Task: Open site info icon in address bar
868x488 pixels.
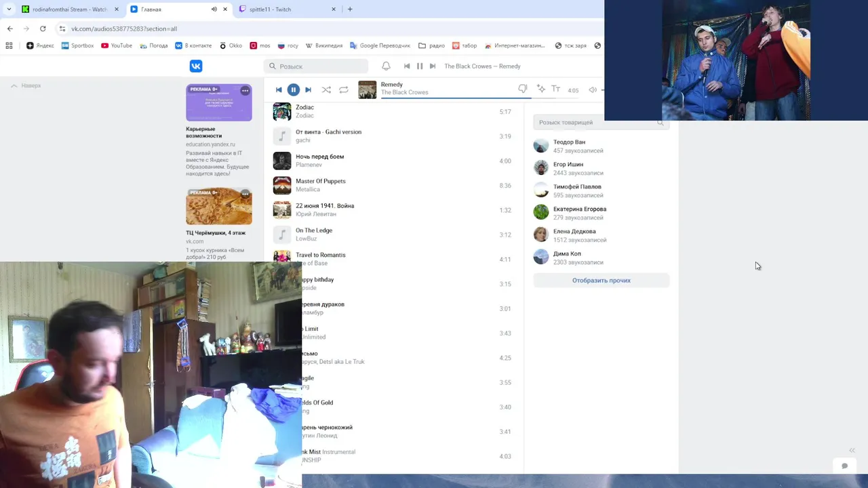Action: (62, 28)
